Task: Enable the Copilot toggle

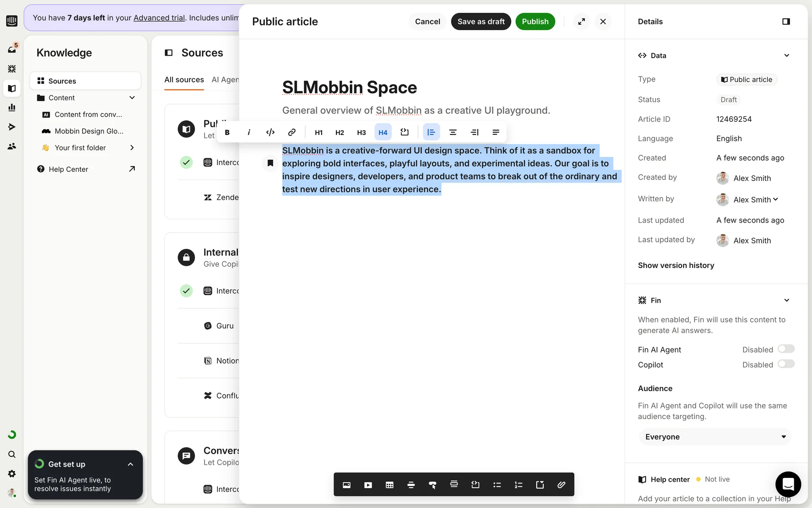Action: click(x=786, y=364)
